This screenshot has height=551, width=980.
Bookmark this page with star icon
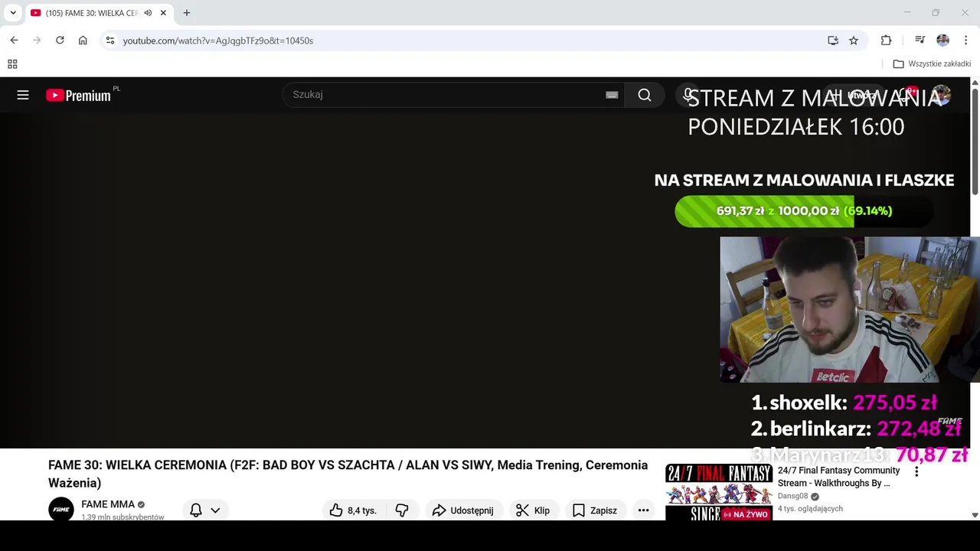tap(854, 41)
